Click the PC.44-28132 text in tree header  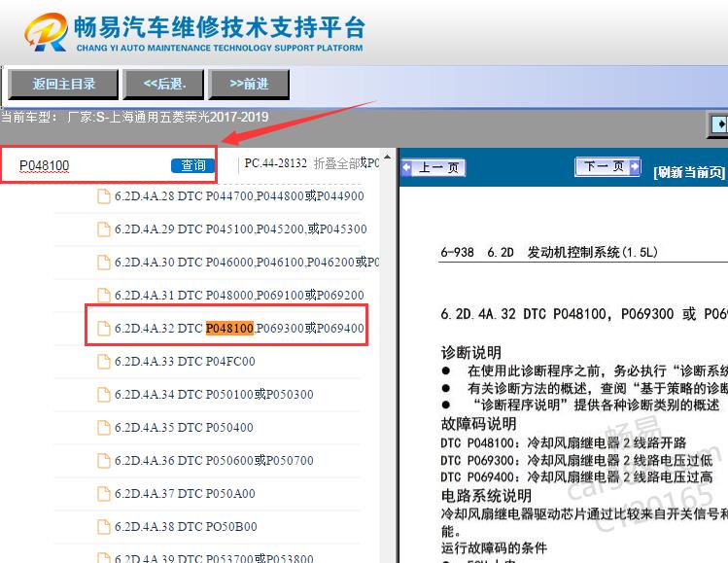pos(276,163)
